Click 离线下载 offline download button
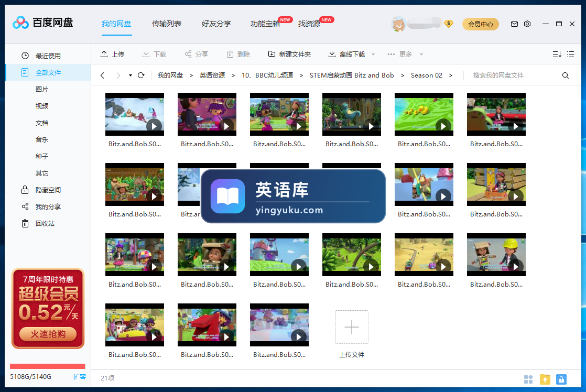Image resolution: width=586 pixels, height=392 pixels. tap(346, 54)
